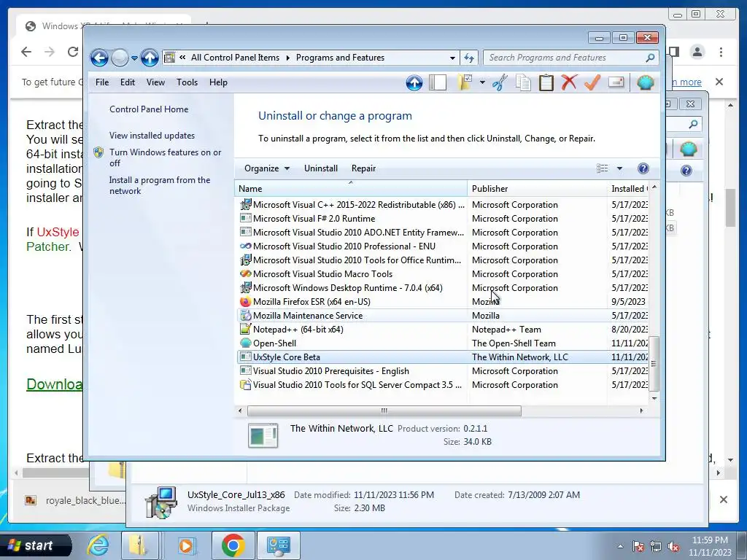Click the Control Panel taskbar icon

[278, 545]
